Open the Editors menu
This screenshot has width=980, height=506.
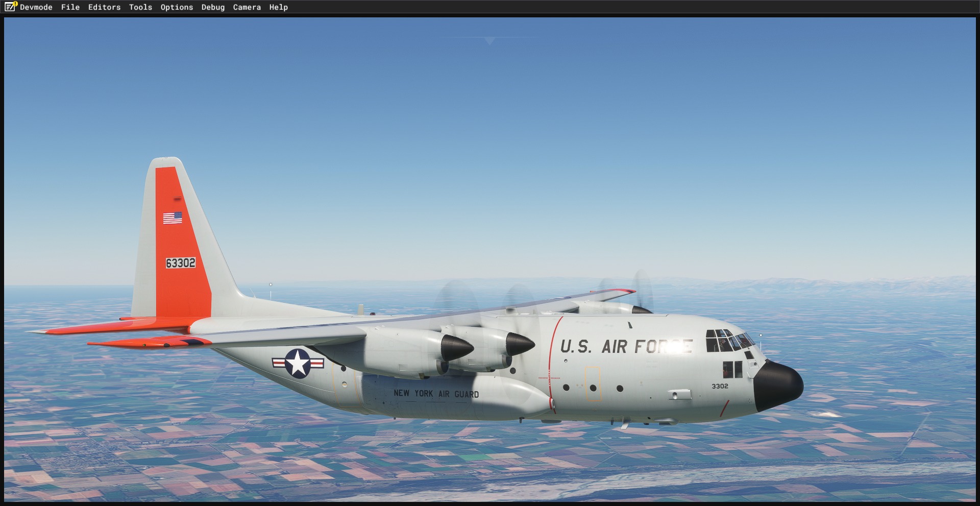(104, 7)
